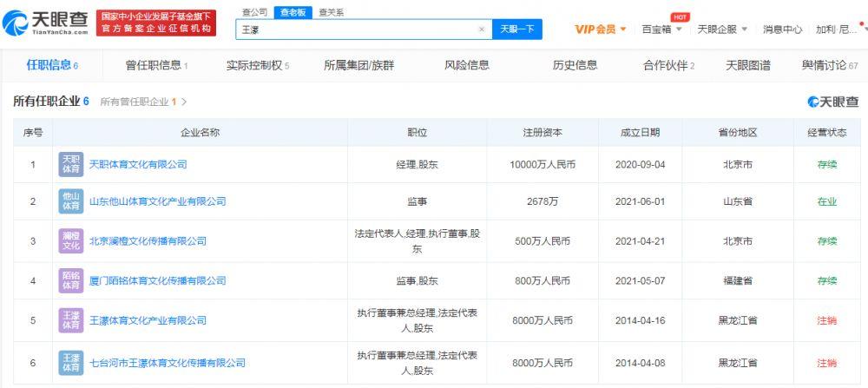Click the date 2014-04-08 cell
The width and height of the screenshot is (868, 388).
640,363
